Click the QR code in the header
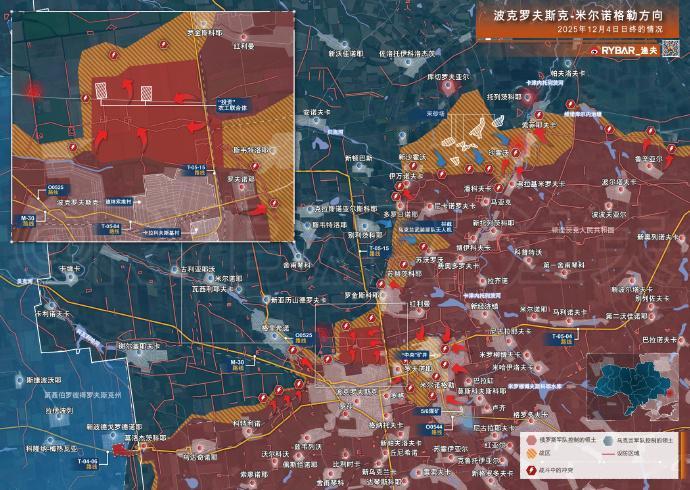 [x=671, y=48]
